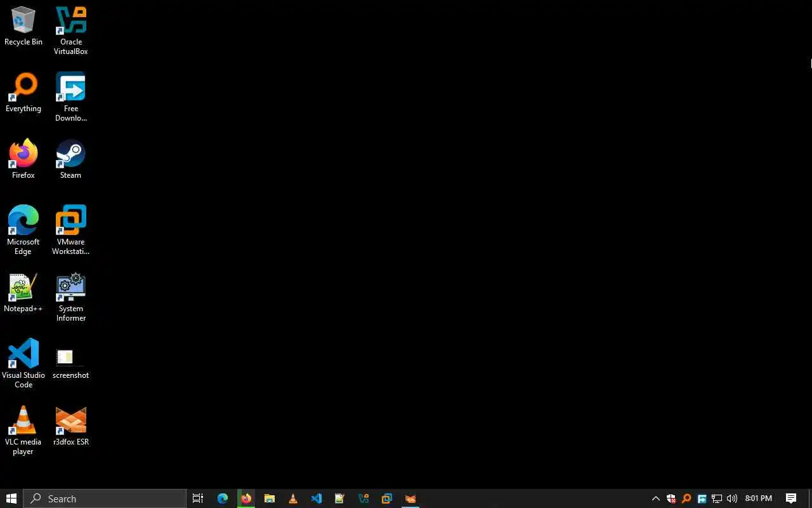Launch VLC from the taskbar
The image size is (812, 508).
293,498
